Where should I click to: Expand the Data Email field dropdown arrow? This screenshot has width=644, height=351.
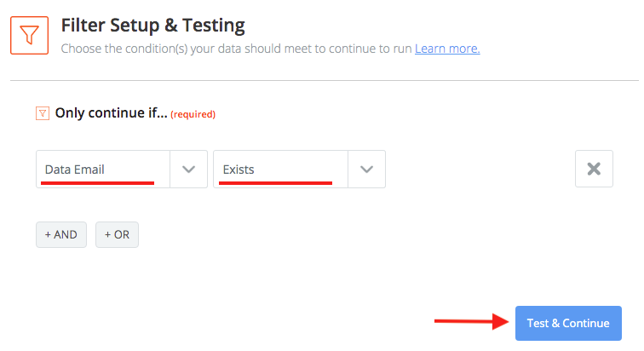(x=189, y=169)
